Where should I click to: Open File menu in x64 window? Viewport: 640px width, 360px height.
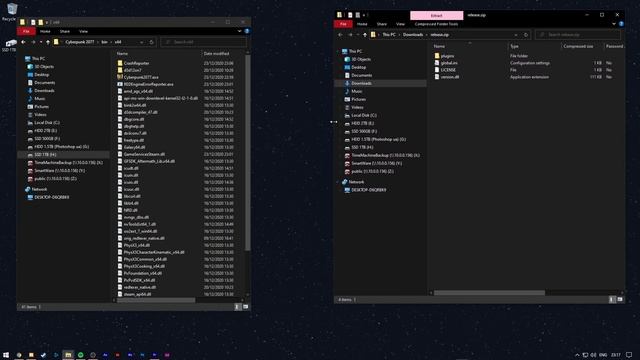(26, 31)
